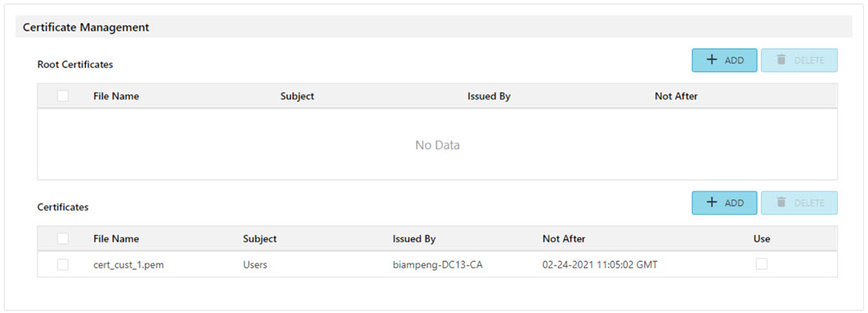Image resolution: width=868 pixels, height=313 pixels.
Task: Click Not After header in Certificates table
Action: [564, 239]
